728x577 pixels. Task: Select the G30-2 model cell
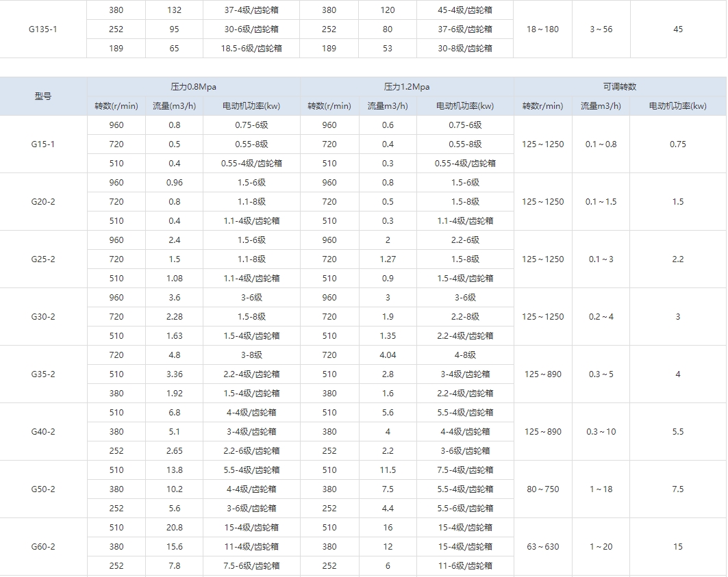tap(42, 317)
